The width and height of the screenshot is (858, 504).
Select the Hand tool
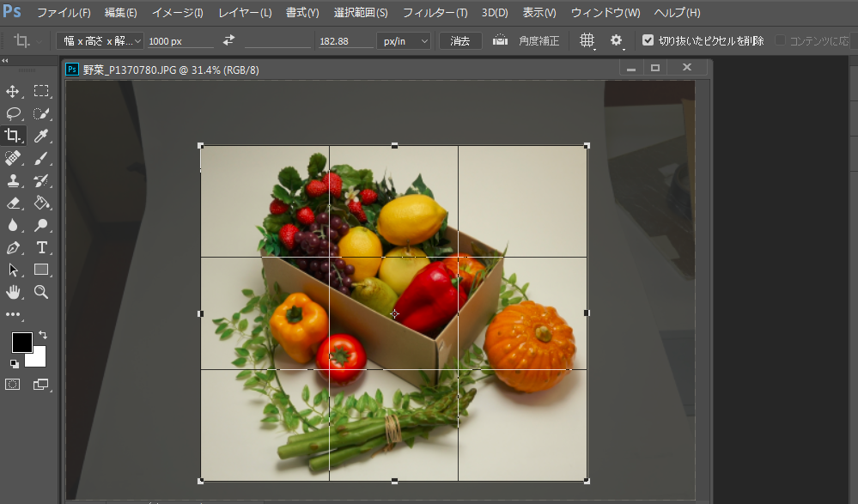click(13, 292)
